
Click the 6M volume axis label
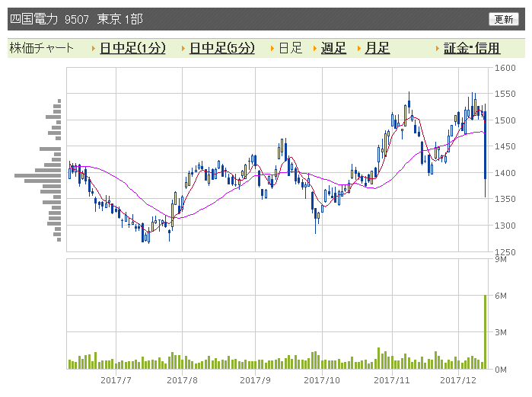[x=501, y=296]
